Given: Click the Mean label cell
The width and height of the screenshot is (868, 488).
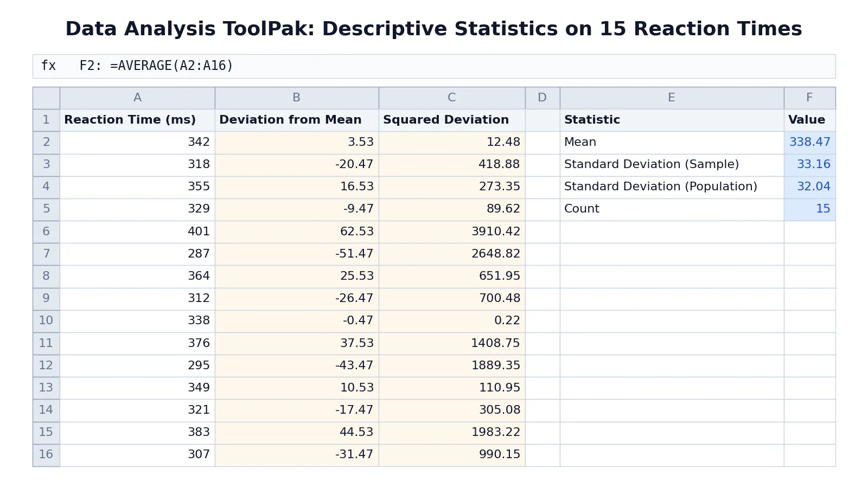Looking at the screenshot, I should pos(672,143).
